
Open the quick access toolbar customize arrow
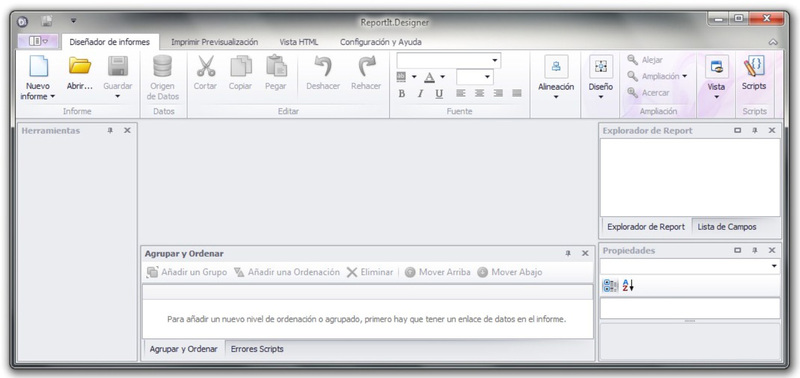pos(73,21)
